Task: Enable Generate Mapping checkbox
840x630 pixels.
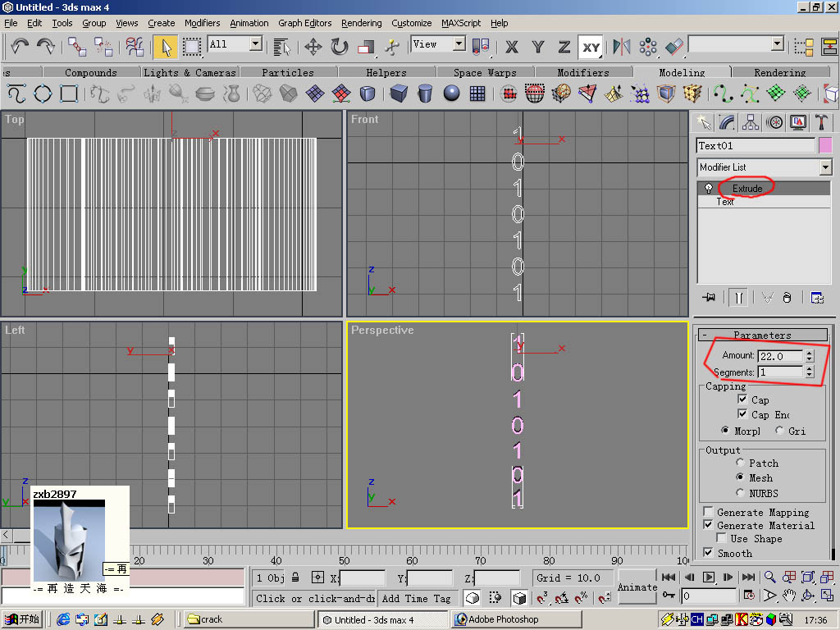Action: pyautogui.click(x=708, y=512)
